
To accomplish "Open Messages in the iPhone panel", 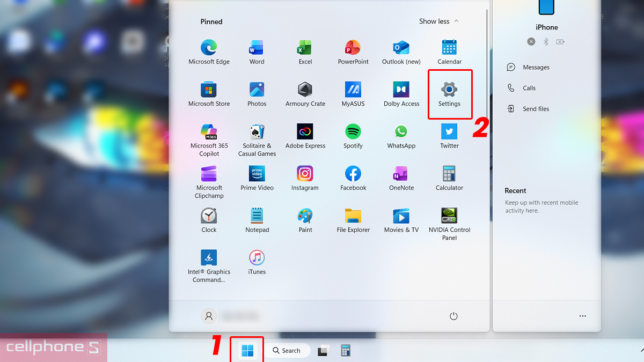I will click(x=528, y=67).
